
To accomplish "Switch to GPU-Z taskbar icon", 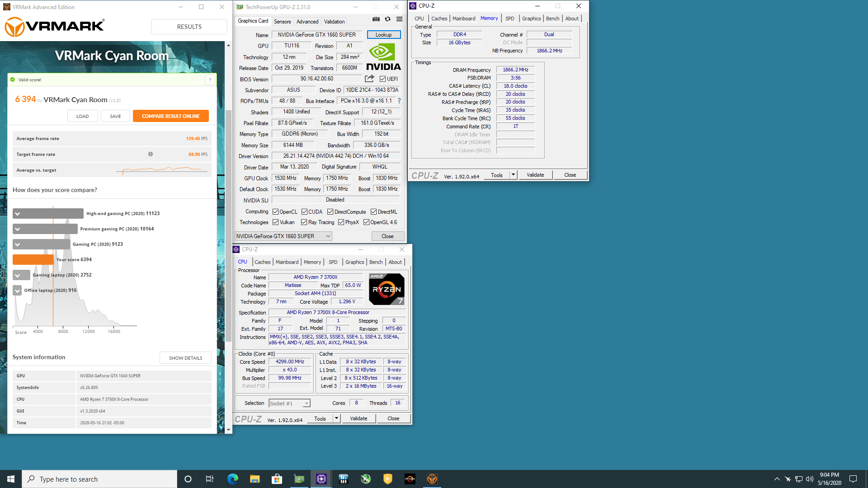I will pyautogui.click(x=299, y=479).
